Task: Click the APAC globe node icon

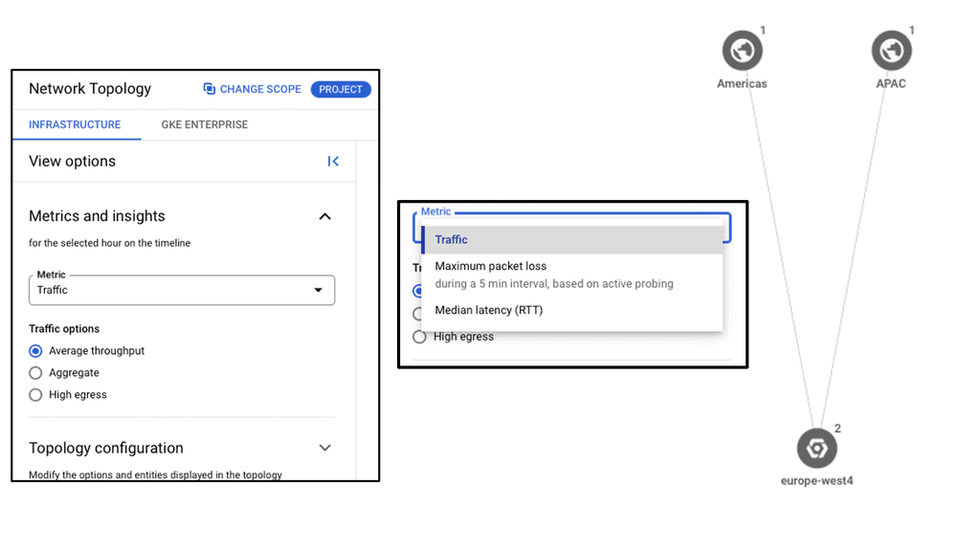Action: pyautogui.click(x=891, y=51)
